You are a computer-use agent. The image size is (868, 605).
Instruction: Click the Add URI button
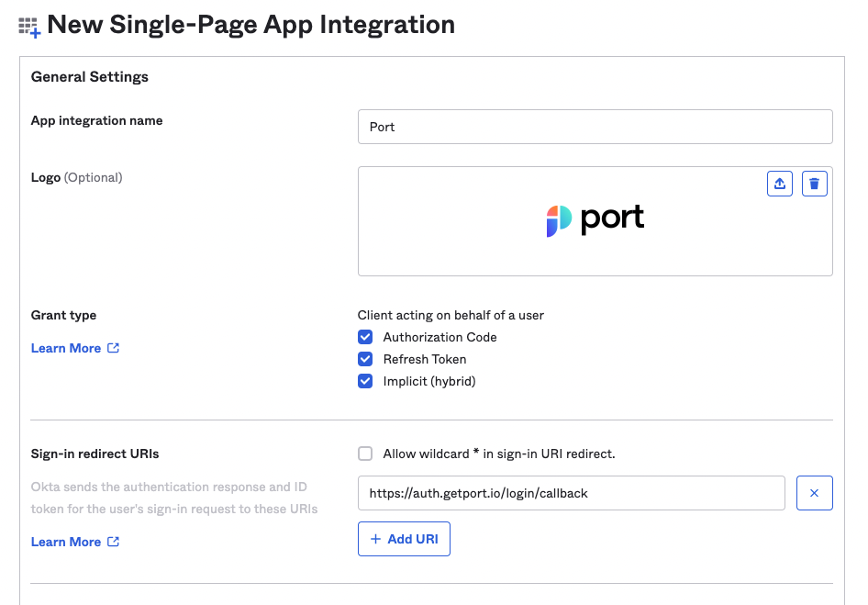[x=404, y=538]
